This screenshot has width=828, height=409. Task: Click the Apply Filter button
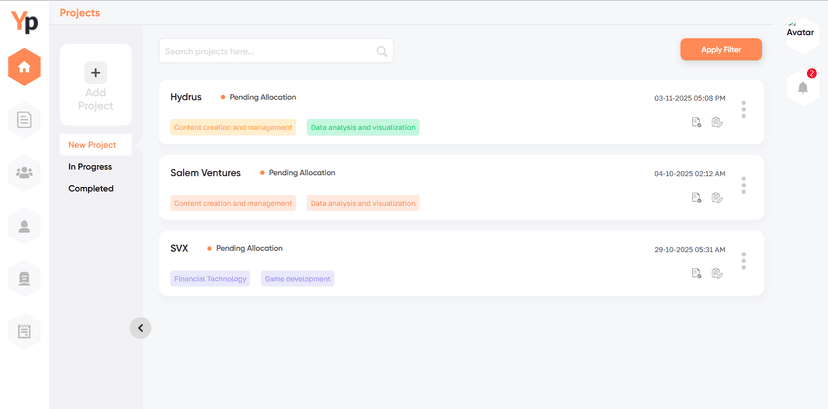(x=721, y=49)
